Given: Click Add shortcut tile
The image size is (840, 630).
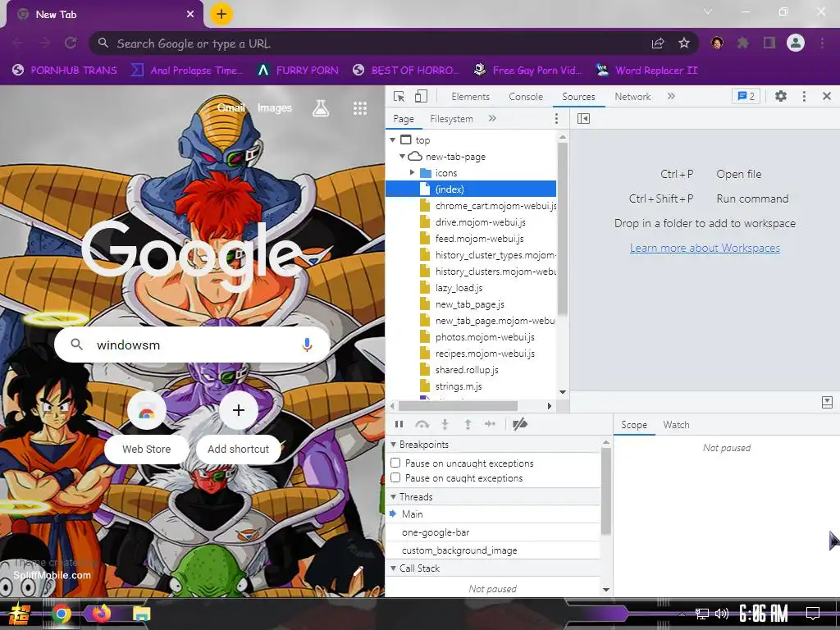Looking at the screenshot, I should point(239,427).
